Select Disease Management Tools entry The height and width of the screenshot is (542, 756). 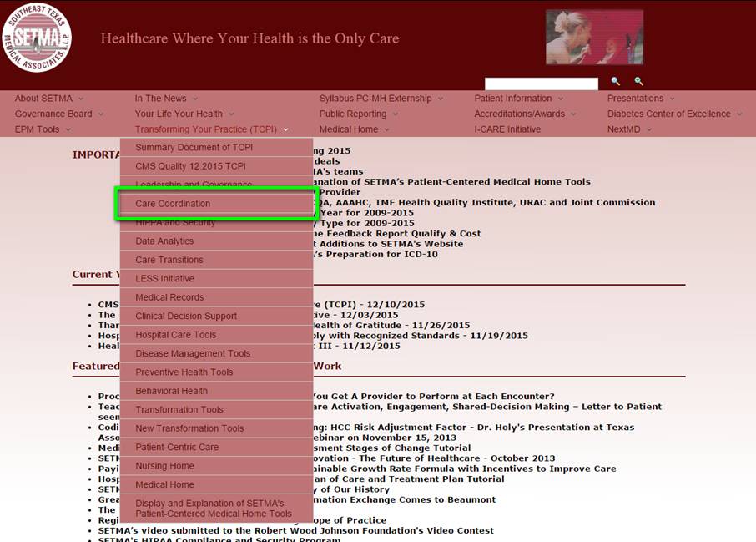pyautogui.click(x=216, y=353)
